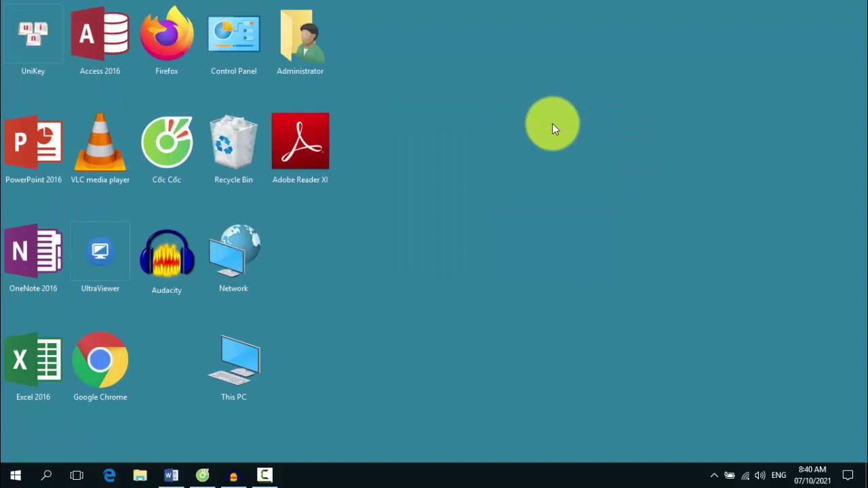Select the Recycle Bin icon
The image size is (868, 488).
click(x=233, y=149)
